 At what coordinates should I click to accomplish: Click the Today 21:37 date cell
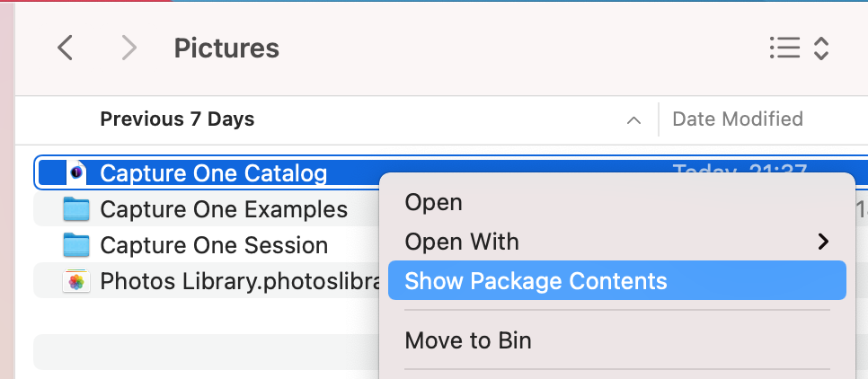[x=740, y=168]
